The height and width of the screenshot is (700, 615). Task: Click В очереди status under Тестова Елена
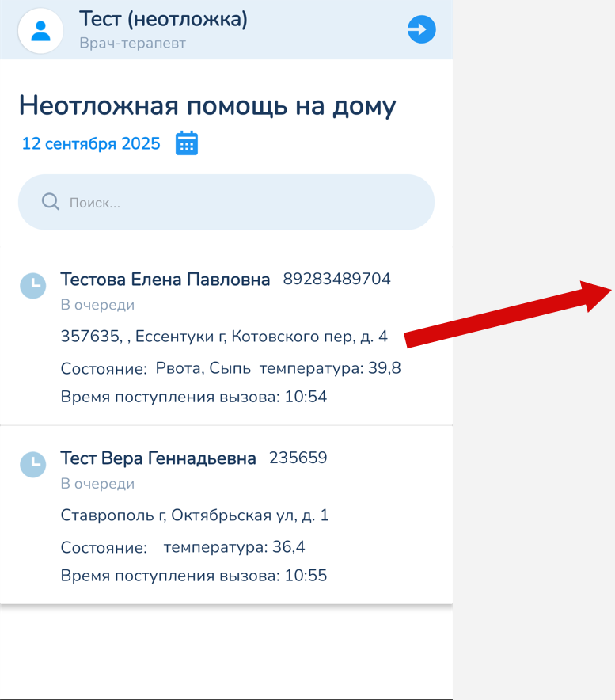click(x=97, y=305)
